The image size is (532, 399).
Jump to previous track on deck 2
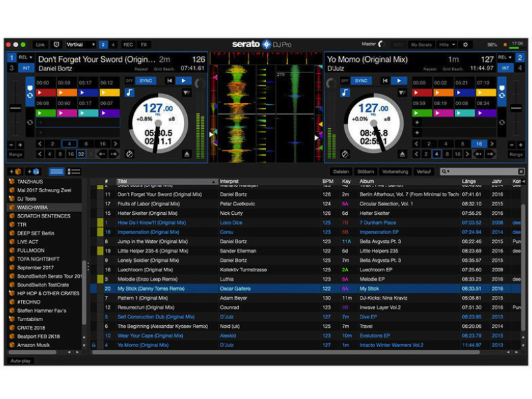coord(385,80)
